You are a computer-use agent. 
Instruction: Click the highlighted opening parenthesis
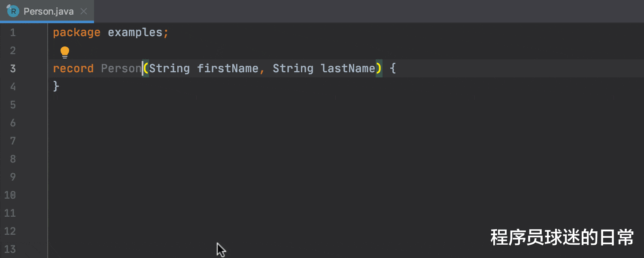(x=146, y=69)
